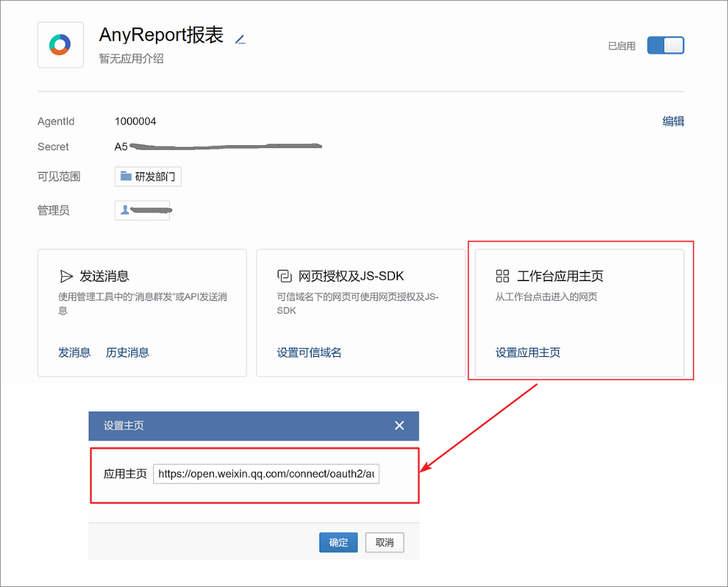Click the 暂无应用介绍 description text
The width and height of the screenshot is (728, 587).
click(x=131, y=59)
